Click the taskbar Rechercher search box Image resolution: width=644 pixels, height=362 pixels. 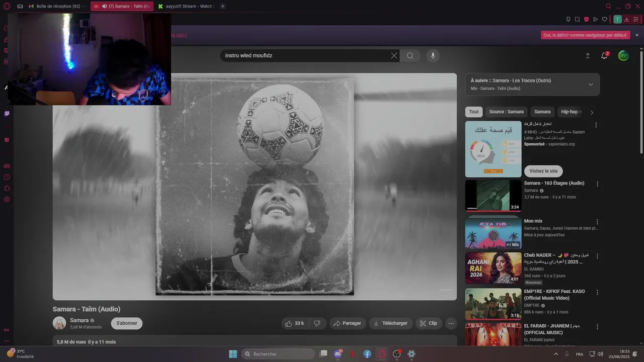tap(278, 354)
